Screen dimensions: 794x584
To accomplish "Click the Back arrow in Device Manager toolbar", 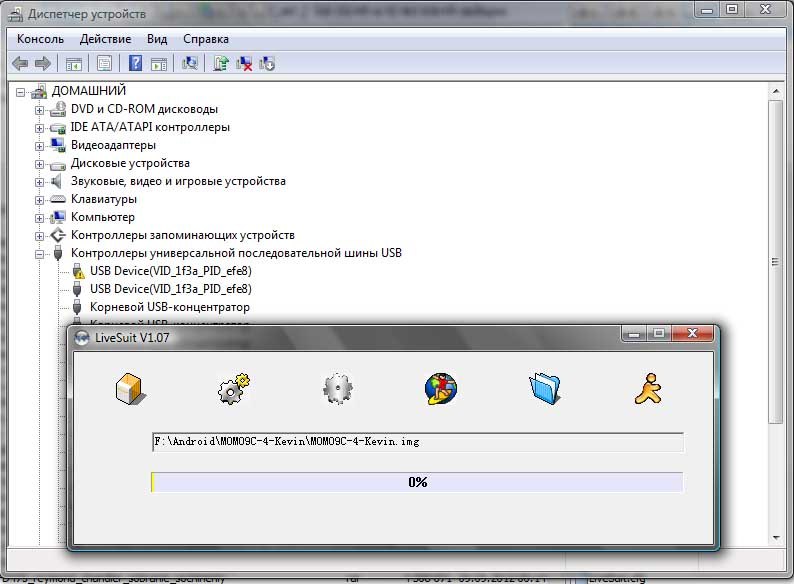I will pyautogui.click(x=20, y=63).
